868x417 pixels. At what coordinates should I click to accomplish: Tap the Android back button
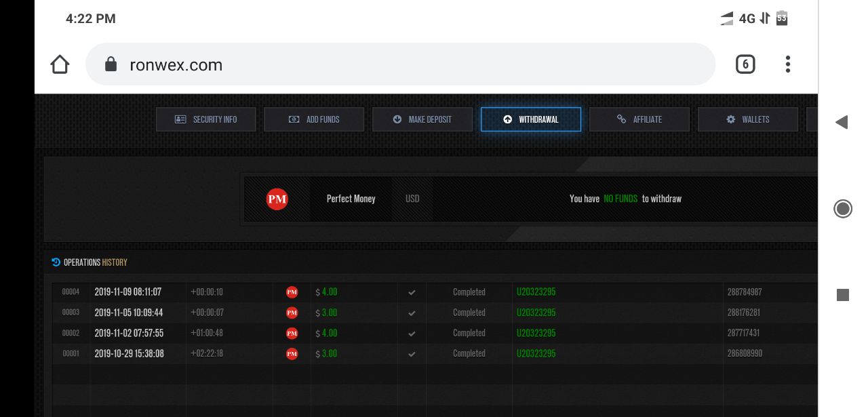tap(842, 122)
